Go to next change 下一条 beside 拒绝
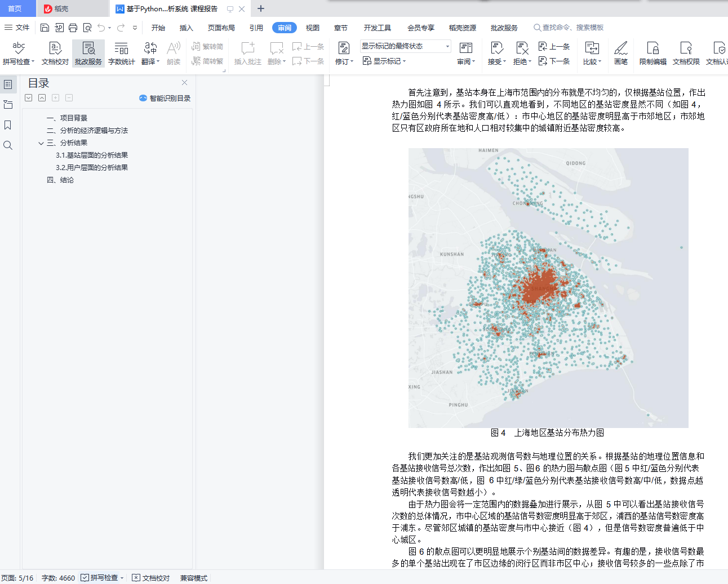The image size is (728, 584). pyautogui.click(x=554, y=61)
